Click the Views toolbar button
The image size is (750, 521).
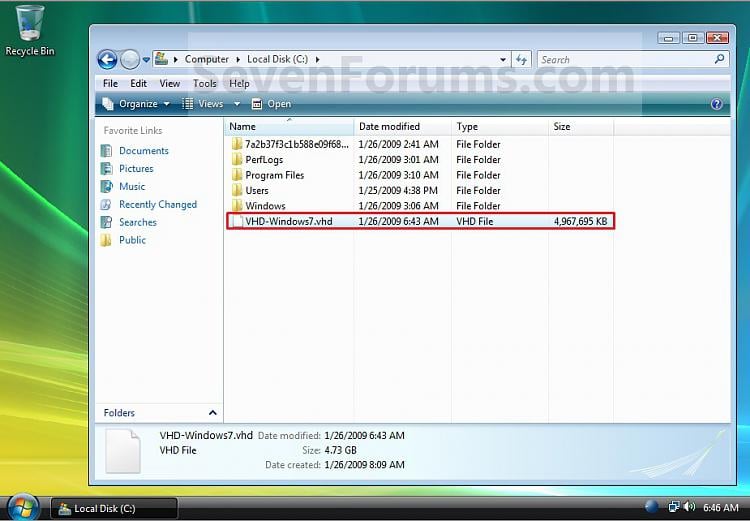coord(203,104)
